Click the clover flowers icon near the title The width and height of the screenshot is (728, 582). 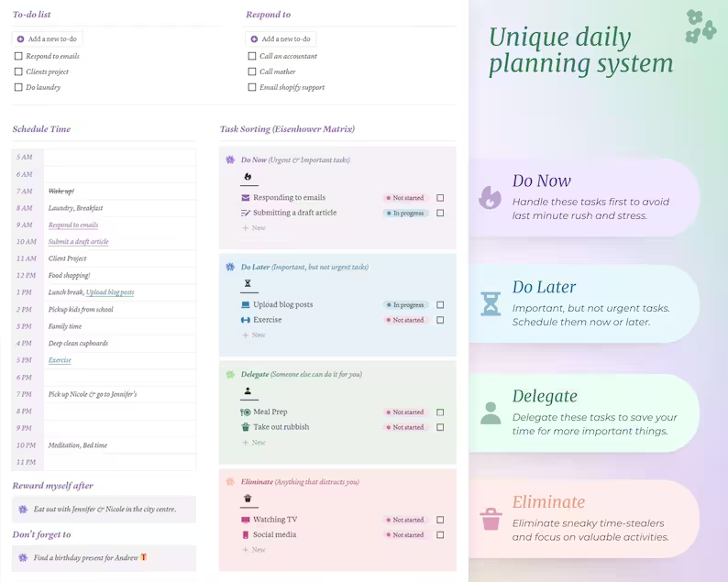point(700,26)
